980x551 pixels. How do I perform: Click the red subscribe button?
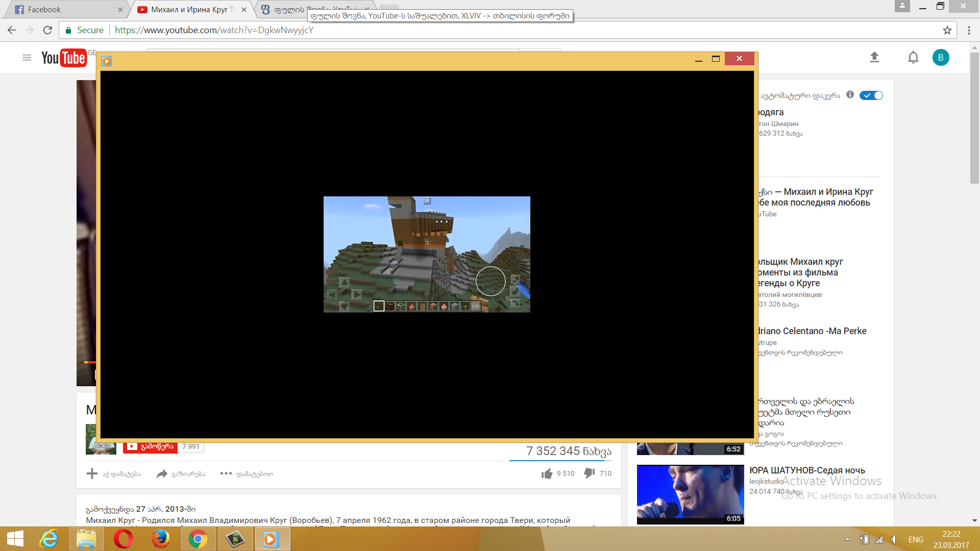coord(151,446)
